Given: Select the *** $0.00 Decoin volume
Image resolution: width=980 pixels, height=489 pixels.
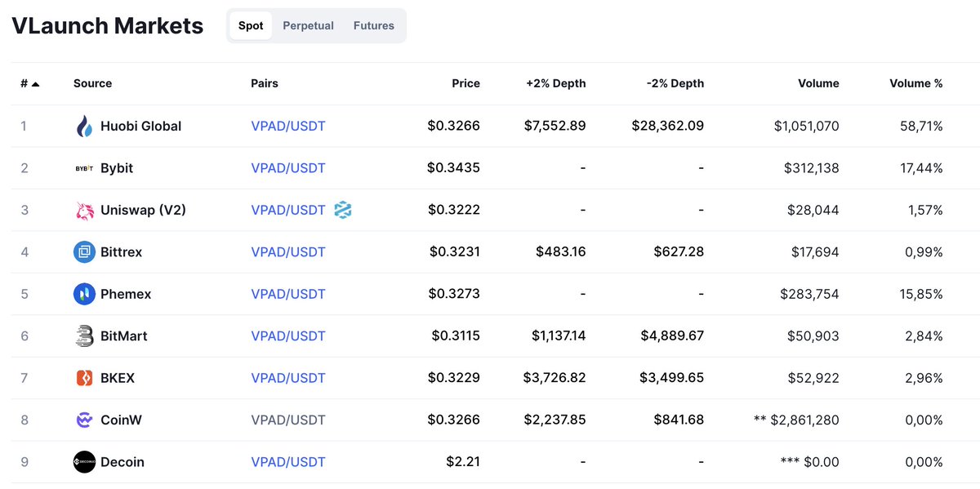Looking at the screenshot, I should (810, 462).
